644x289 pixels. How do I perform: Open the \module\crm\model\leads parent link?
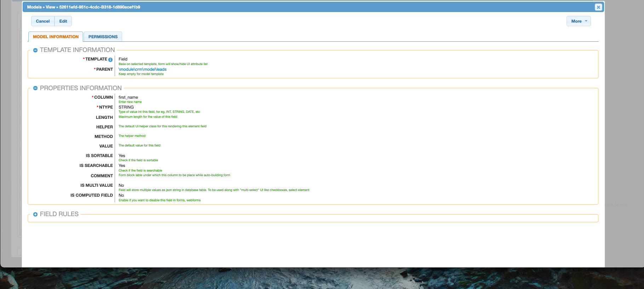coord(143,69)
